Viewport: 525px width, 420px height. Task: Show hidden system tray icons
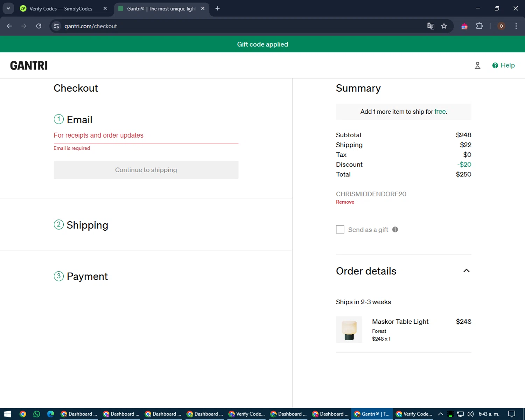(441, 414)
